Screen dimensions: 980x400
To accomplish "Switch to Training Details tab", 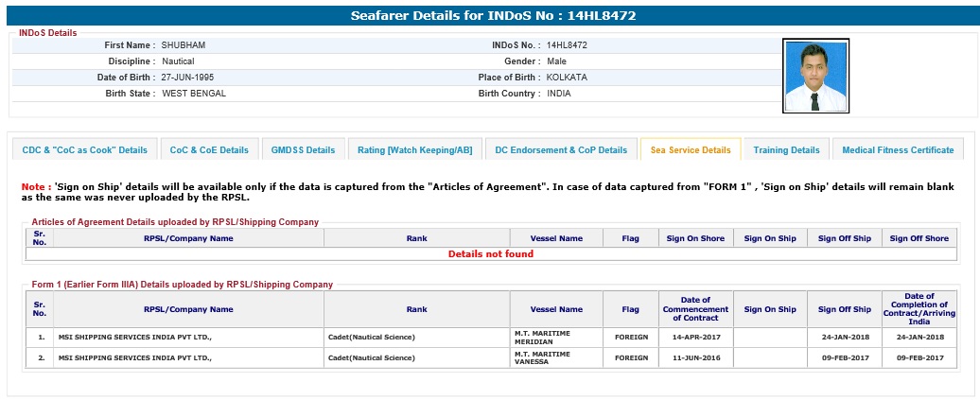I will [x=786, y=150].
